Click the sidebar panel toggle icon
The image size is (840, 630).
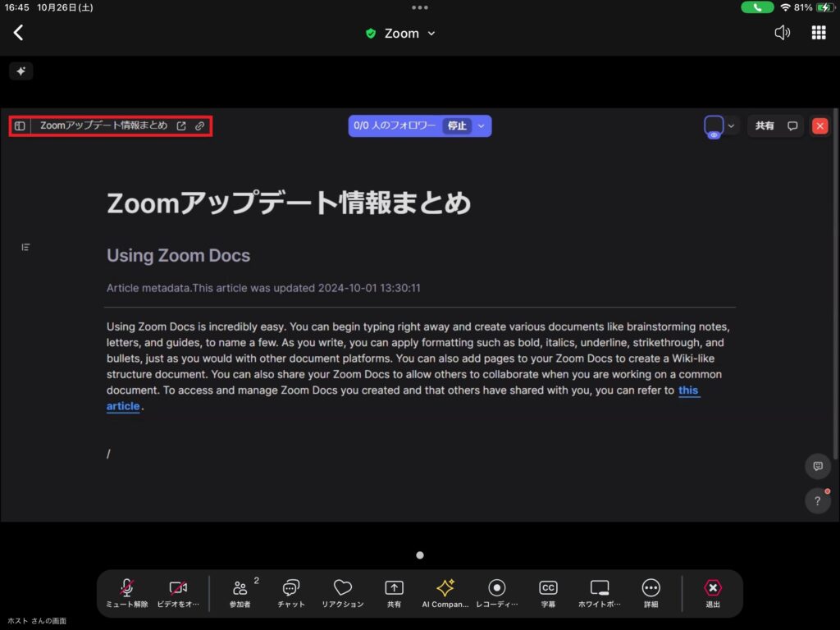click(20, 126)
